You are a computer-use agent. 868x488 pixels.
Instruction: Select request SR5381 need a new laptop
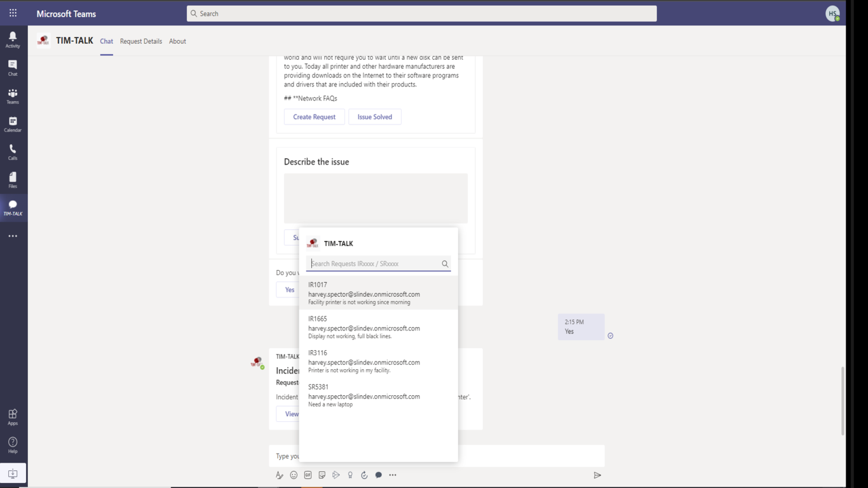[x=378, y=395]
